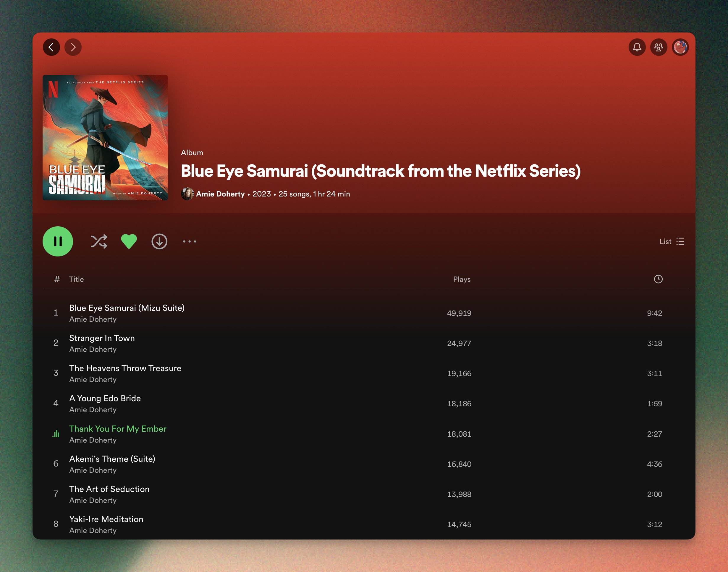Open the List view options dropdown
The width and height of the screenshot is (728, 572).
point(672,241)
